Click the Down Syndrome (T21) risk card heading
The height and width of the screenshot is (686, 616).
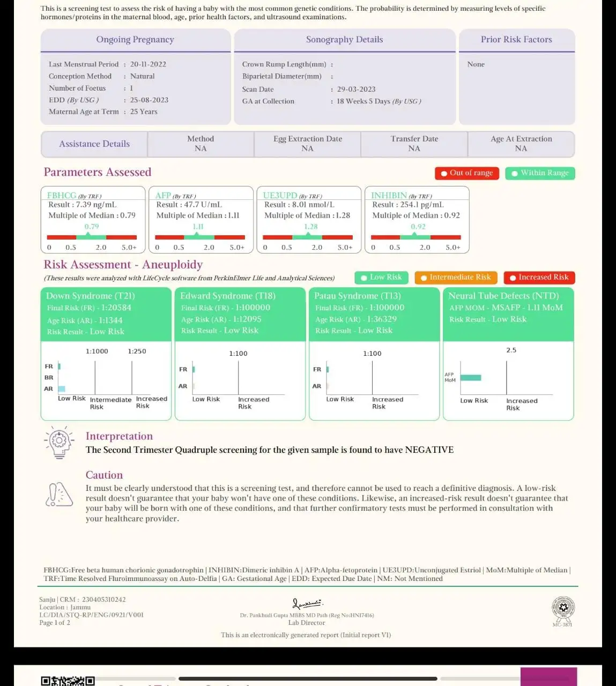click(91, 296)
